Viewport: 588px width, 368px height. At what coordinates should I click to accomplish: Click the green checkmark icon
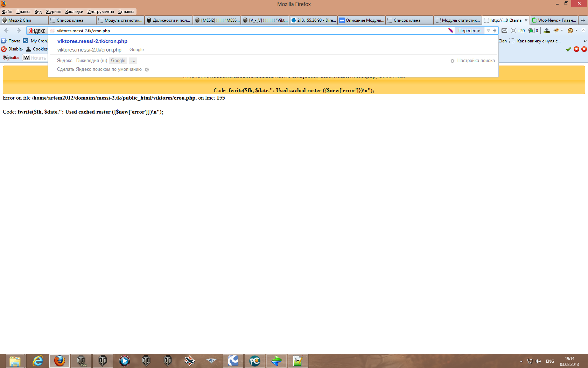(x=568, y=49)
